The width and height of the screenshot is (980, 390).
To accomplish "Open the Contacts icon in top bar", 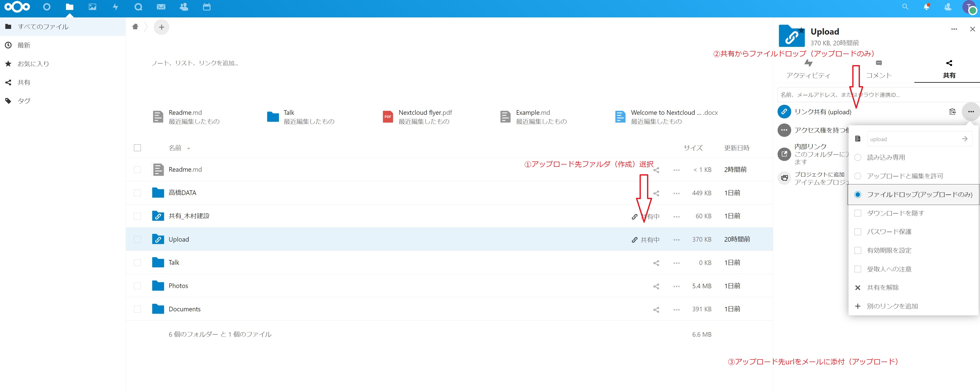I will click(x=184, y=7).
